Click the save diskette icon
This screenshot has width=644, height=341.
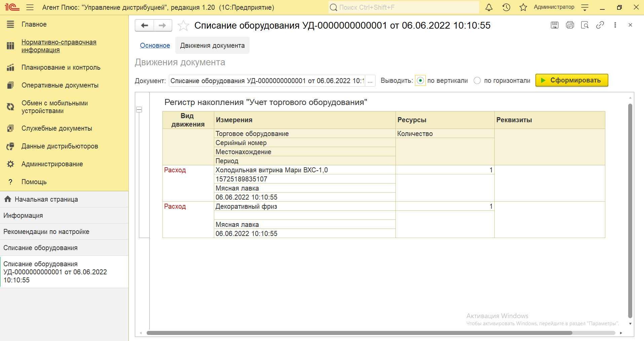(555, 25)
